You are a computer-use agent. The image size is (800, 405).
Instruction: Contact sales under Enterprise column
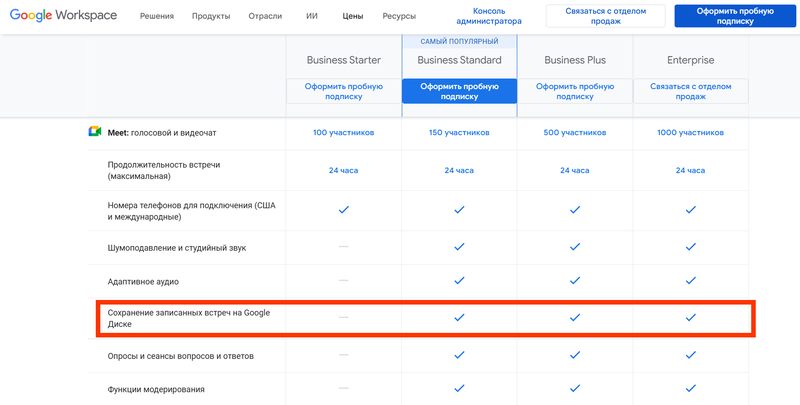pyautogui.click(x=691, y=91)
